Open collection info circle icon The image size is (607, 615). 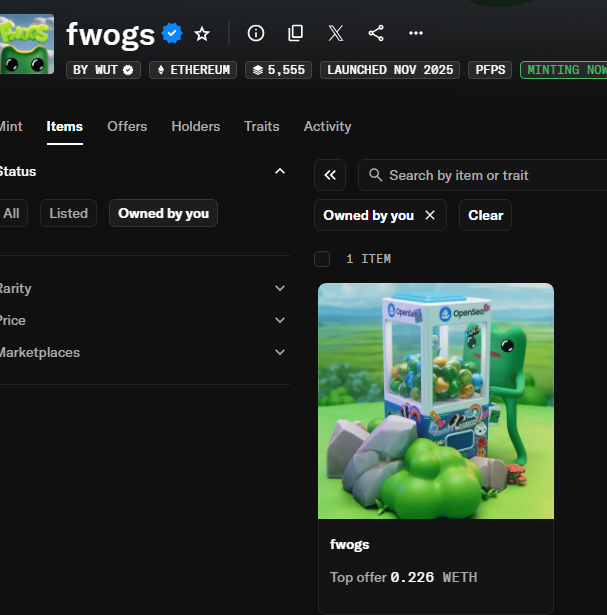point(256,33)
